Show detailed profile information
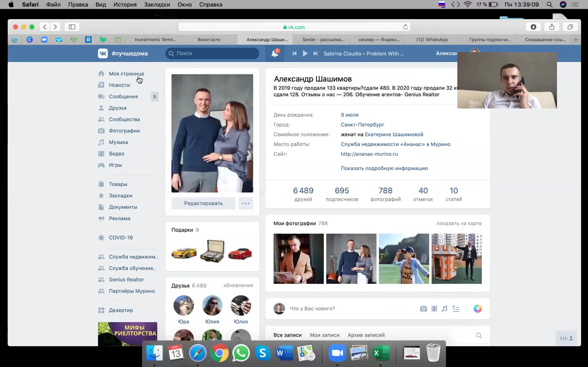 point(384,168)
